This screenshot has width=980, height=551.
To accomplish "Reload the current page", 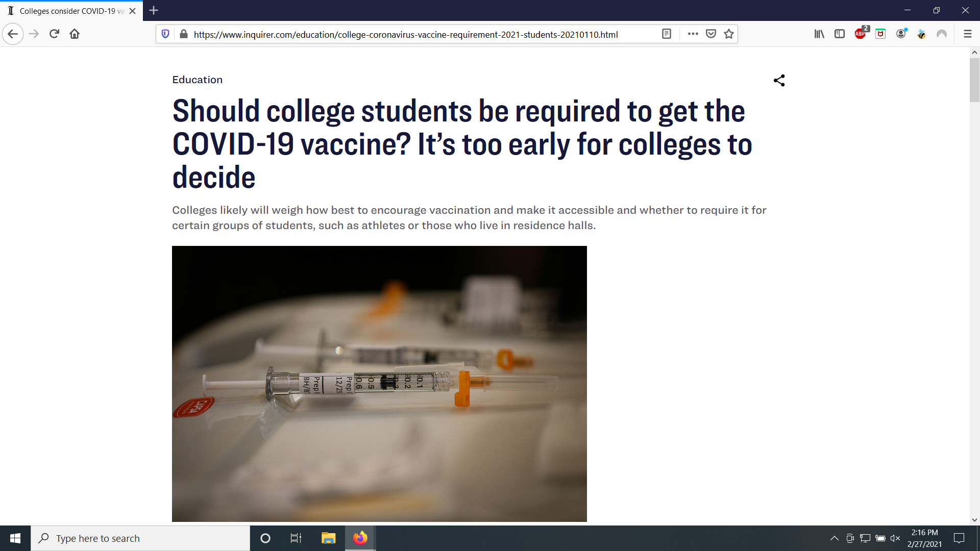I will pyautogui.click(x=54, y=34).
